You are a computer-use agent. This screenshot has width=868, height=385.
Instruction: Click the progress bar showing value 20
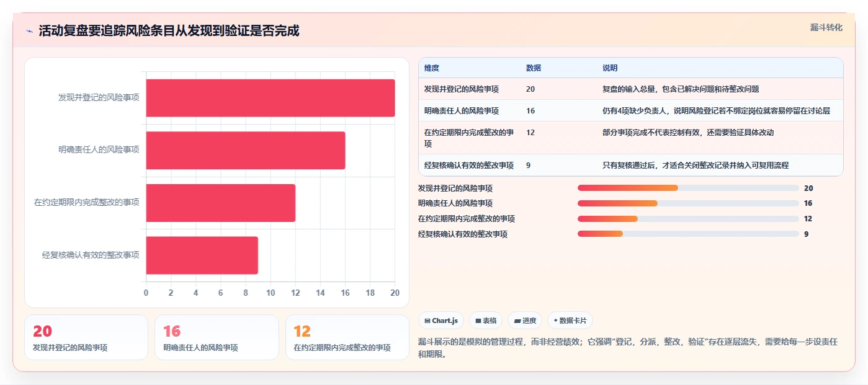[x=688, y=188]
